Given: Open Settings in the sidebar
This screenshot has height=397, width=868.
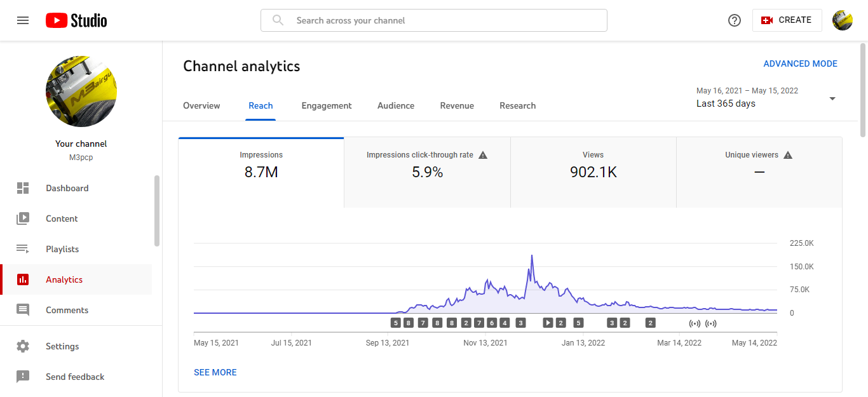Looking at the screenshot, I should (x=62, y=346).
